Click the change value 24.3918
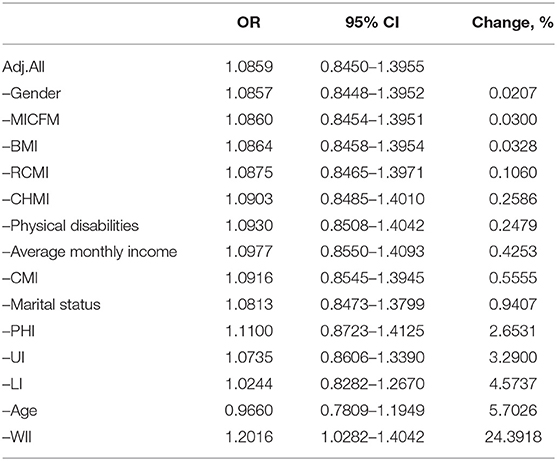Viewport: 557px width, 461px height. (513, 436)
